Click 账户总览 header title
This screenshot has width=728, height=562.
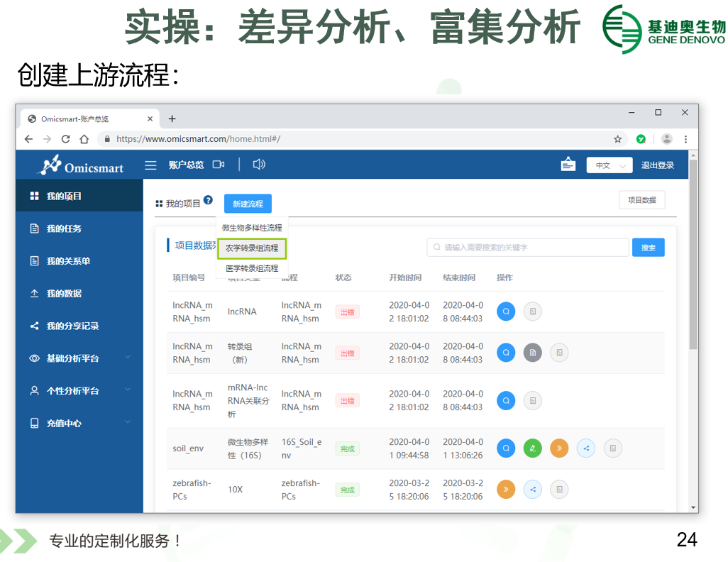click(186, 165)
